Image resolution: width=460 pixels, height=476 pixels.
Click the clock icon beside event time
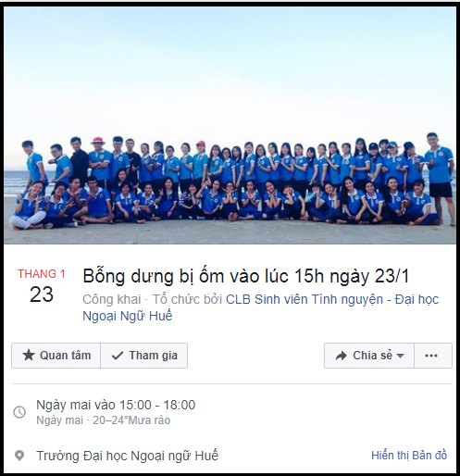tap(19, 412)
